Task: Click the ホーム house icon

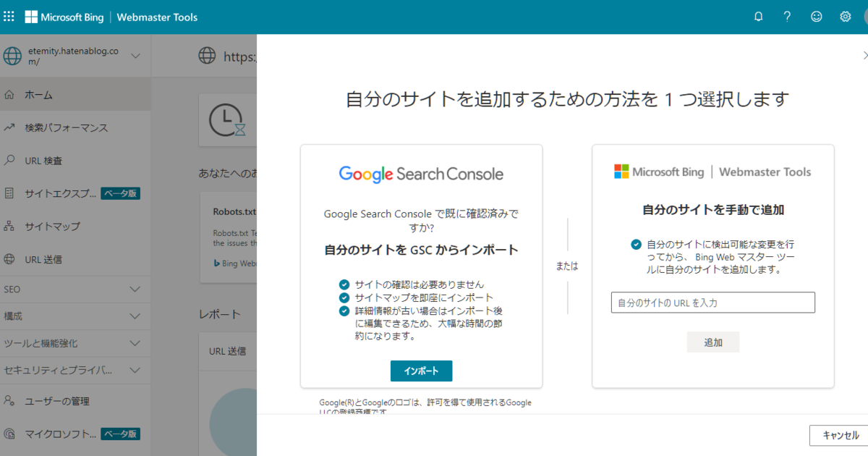Action: pyautogui.click(x=9, y=95)
